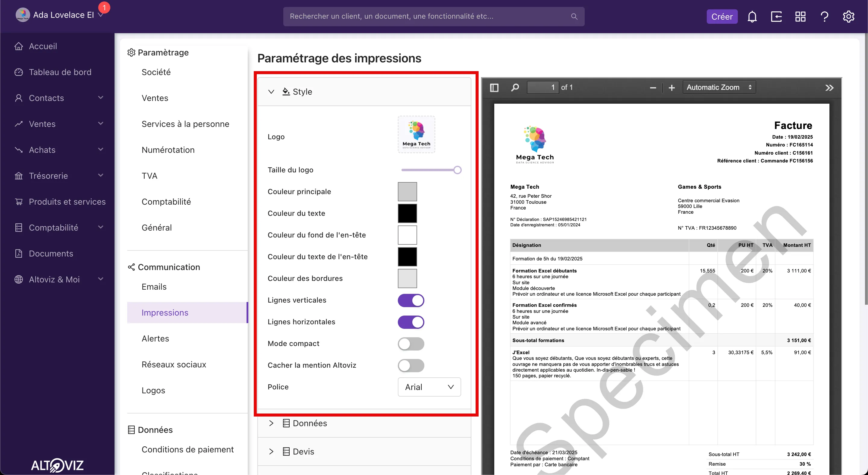Pick the Couleur principale swatch
Screen dimensions: 868x475
pyautogui.click(x=407, y=192)
